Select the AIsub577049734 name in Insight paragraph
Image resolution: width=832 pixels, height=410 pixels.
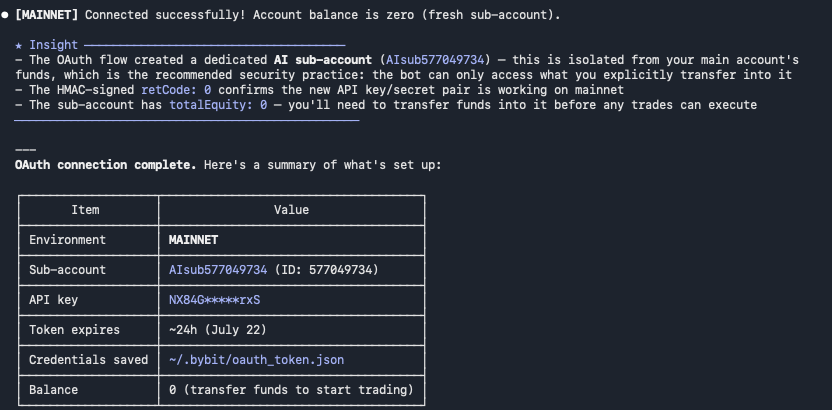coord(435,60)
